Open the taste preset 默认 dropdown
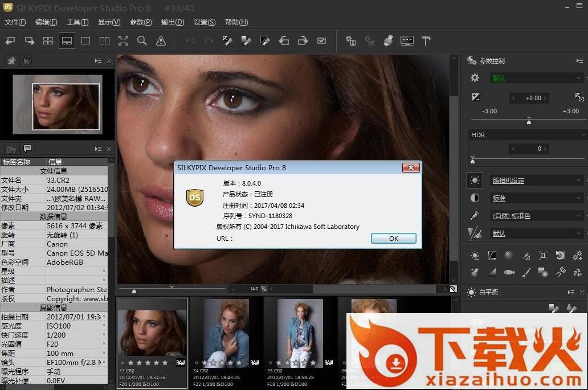This screenshot has height=390, width=588. [x=536, y=78]
